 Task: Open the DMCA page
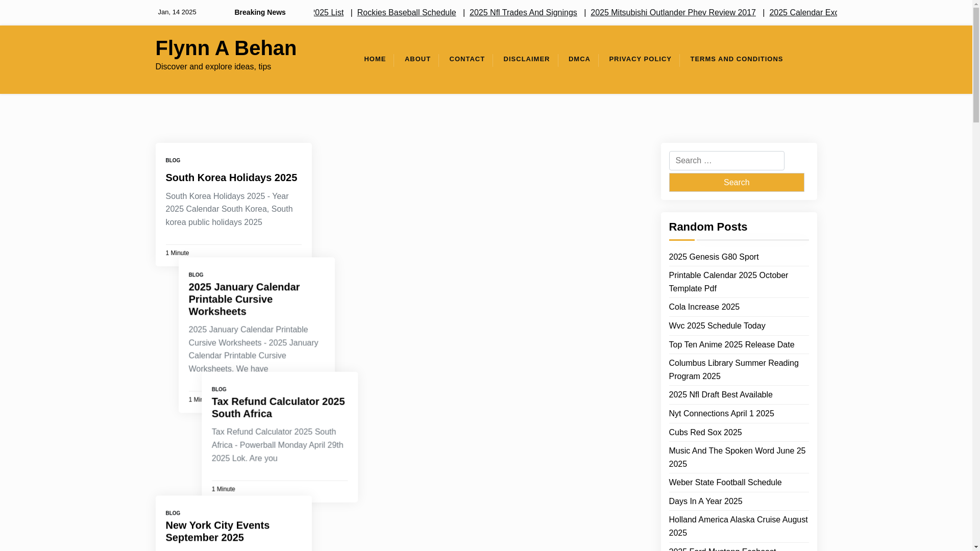pos(579,59)
